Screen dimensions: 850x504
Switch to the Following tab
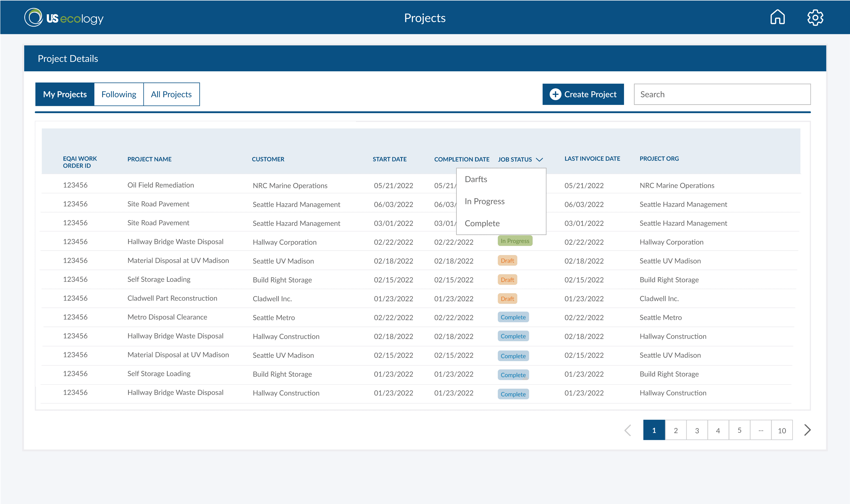(x=119, y=94)
